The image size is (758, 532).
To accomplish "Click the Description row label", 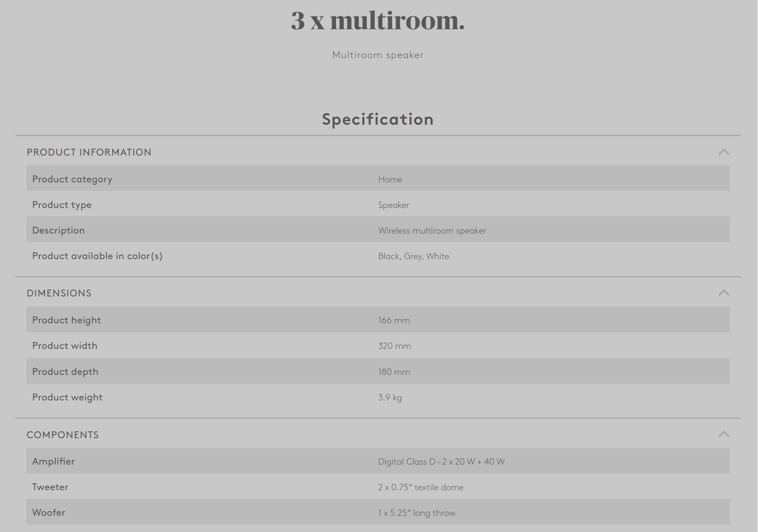I will click(58, 230).
